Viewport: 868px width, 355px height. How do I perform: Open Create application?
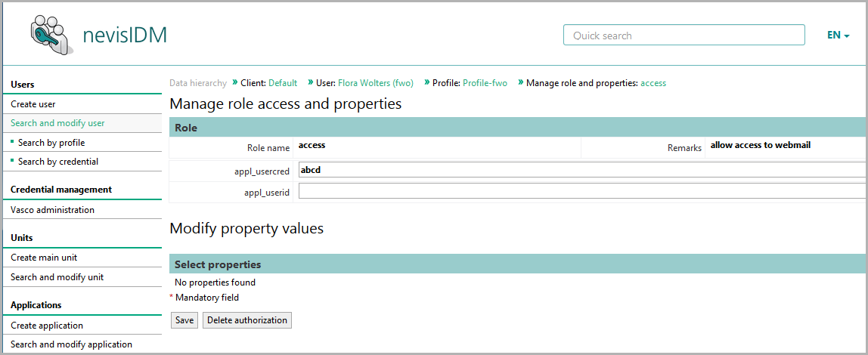(47, 326)
